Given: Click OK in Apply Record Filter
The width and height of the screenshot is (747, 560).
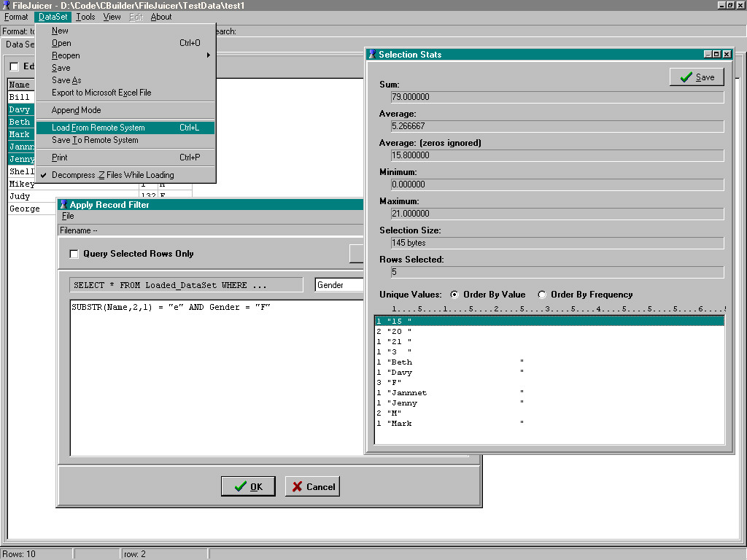Looking at the screenshot, I should point(248,486).
